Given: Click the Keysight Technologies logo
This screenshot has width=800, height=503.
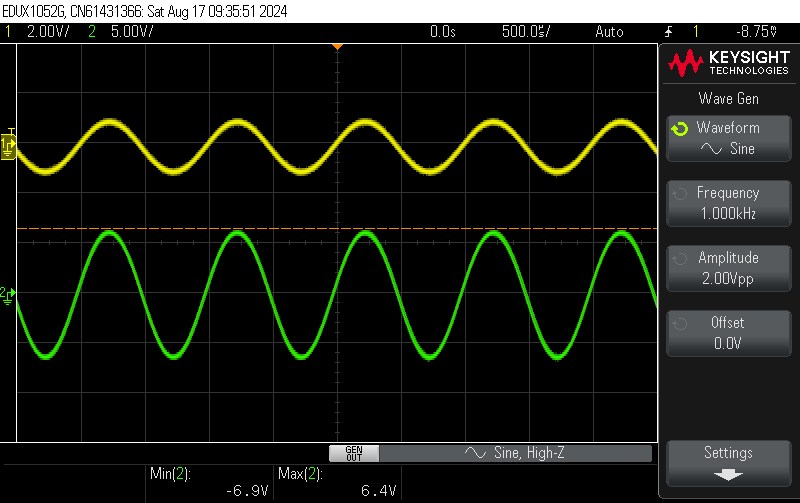Looking at the screenshot, I should tap(728, 65).
